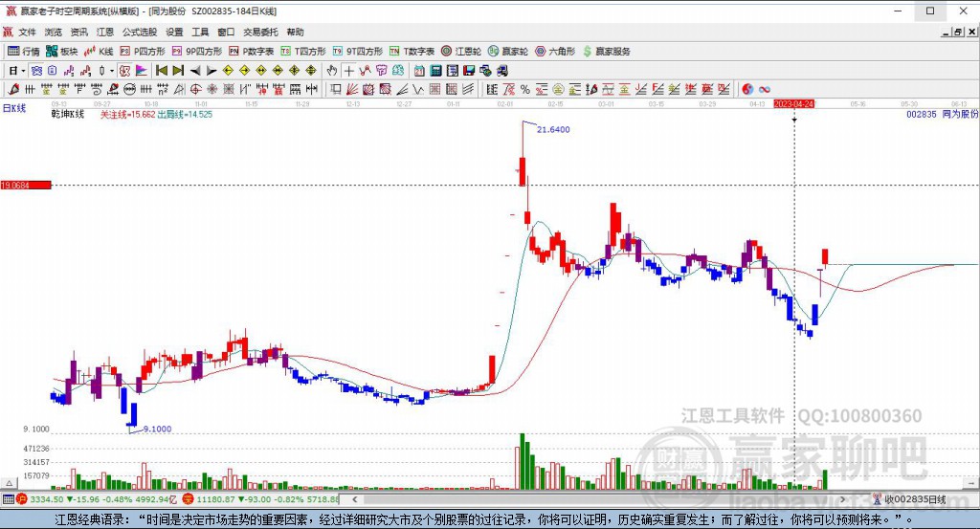Open the 公式选股 menu
980x529 pixels.
[x=140, y=32]
